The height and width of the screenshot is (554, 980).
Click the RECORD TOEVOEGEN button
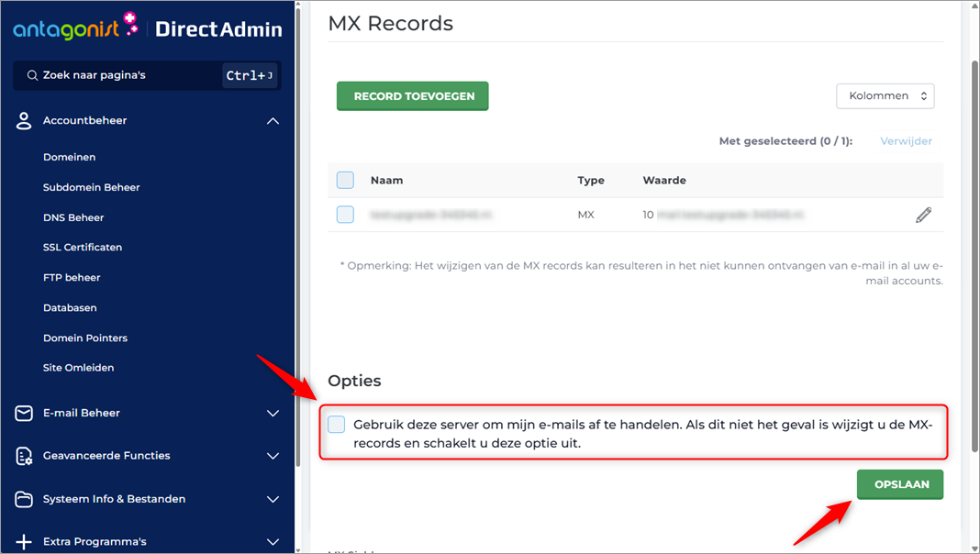tap(413, 96)
